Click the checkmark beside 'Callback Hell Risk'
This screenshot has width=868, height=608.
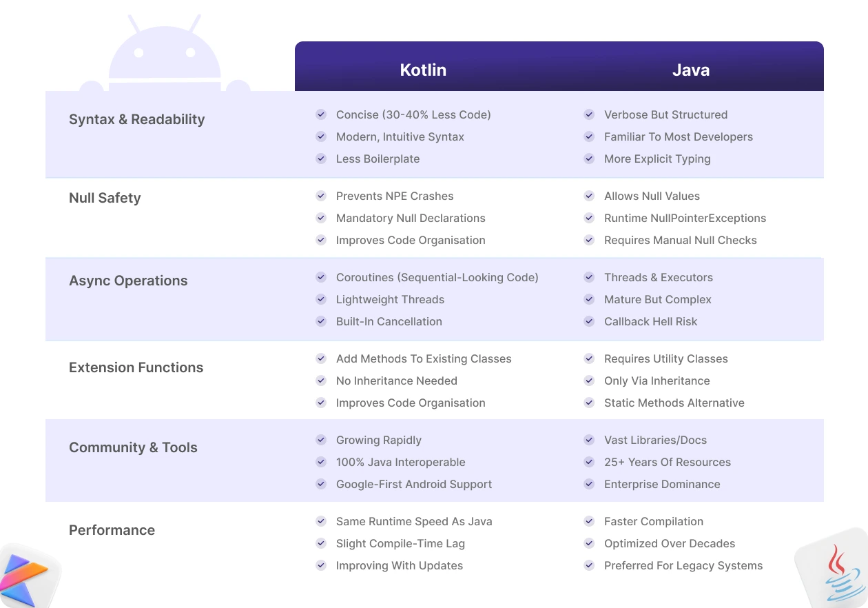[589, 321]
